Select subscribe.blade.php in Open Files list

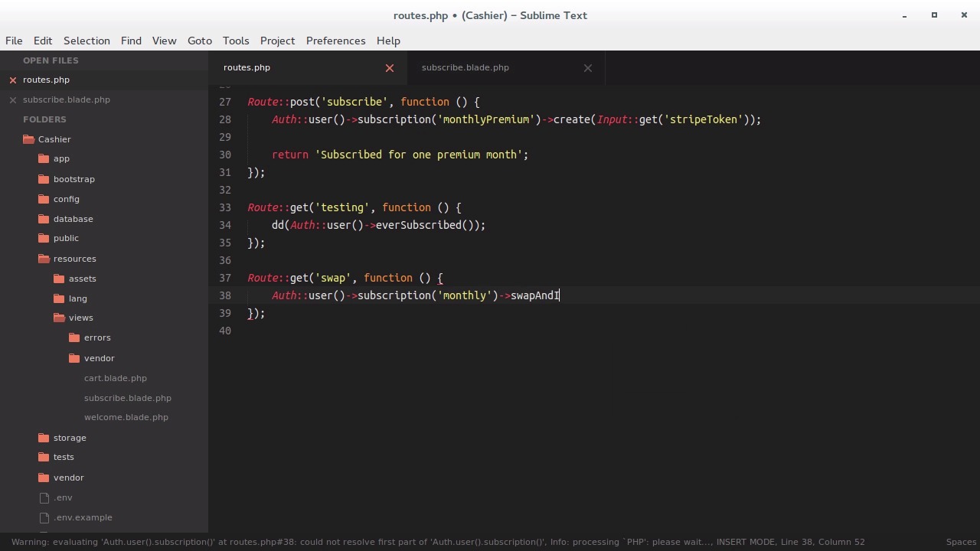(x=67, y=99)
